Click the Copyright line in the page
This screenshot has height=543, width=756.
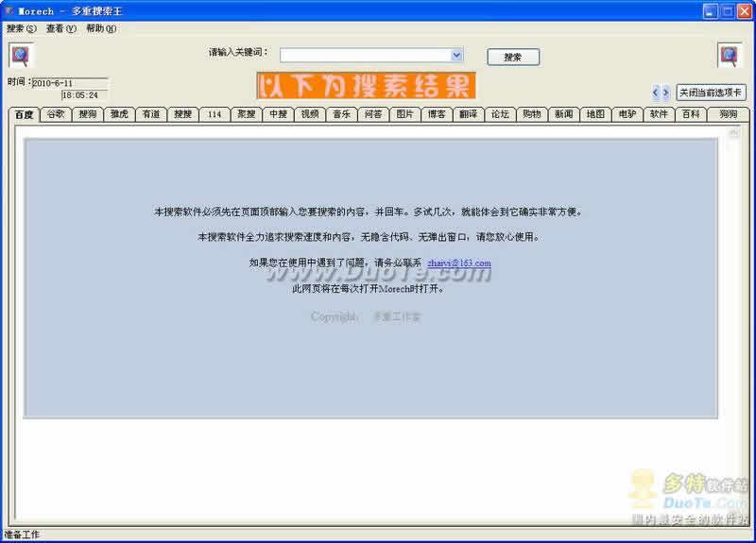click(x=366, y=316)
